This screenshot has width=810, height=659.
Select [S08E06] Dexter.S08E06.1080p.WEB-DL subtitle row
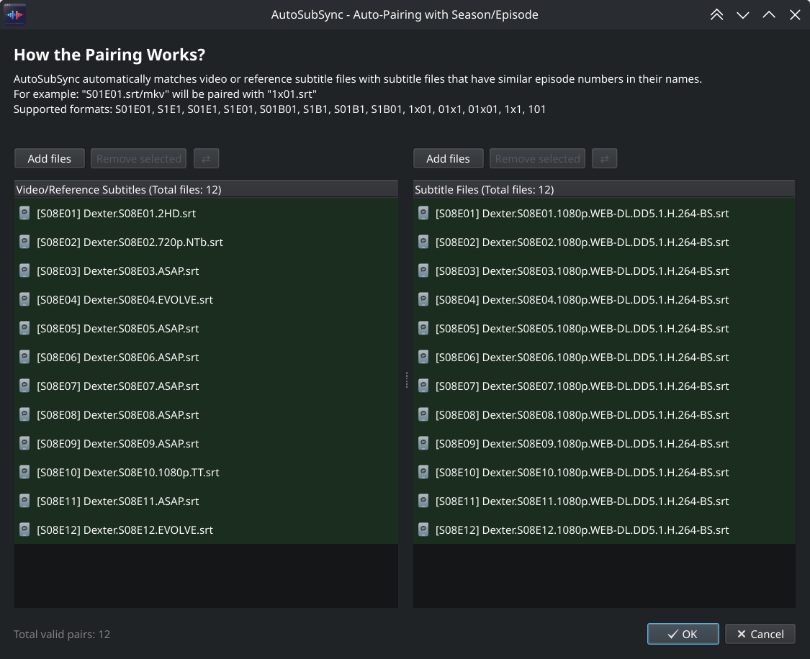(604, 357)
